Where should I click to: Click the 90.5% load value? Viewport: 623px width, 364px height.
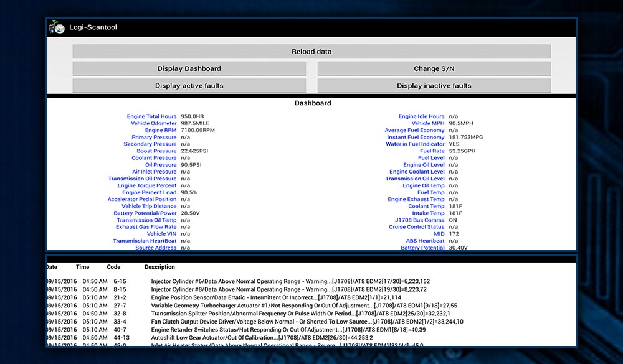coord(189,192)
